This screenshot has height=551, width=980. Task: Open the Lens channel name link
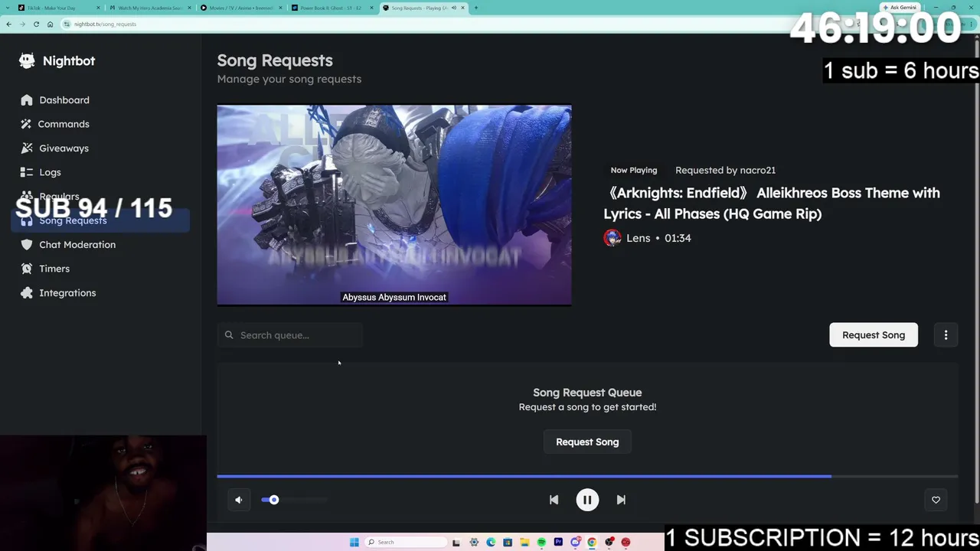click(638, 238)
